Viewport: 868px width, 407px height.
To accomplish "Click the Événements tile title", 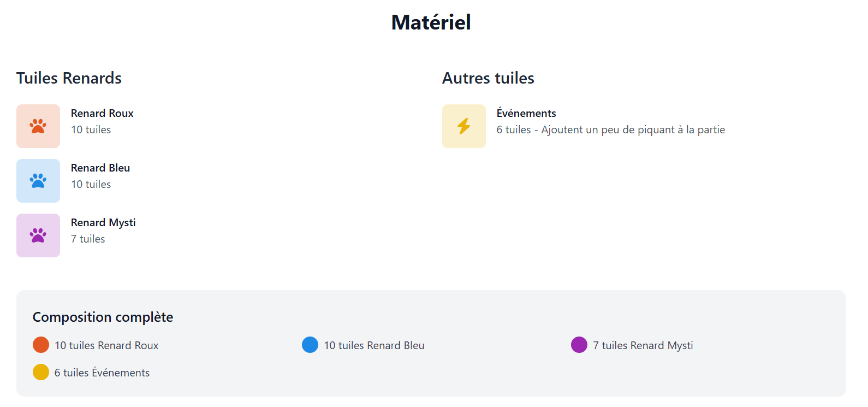I will coord(526,113).
